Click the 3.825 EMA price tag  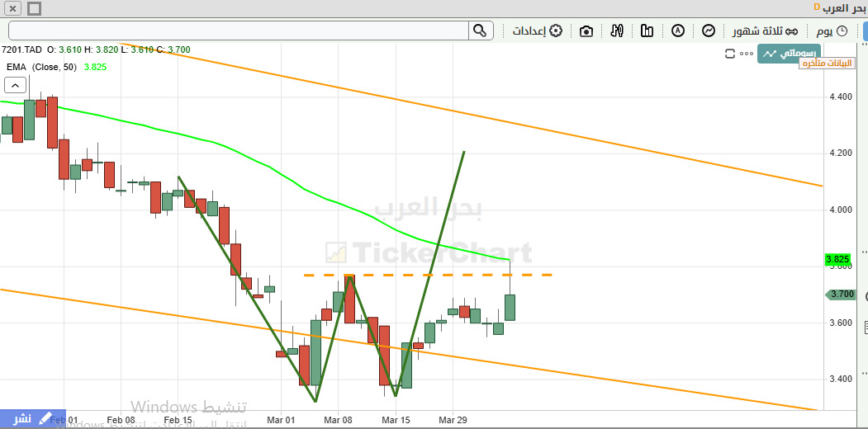[x=837, y=259]
